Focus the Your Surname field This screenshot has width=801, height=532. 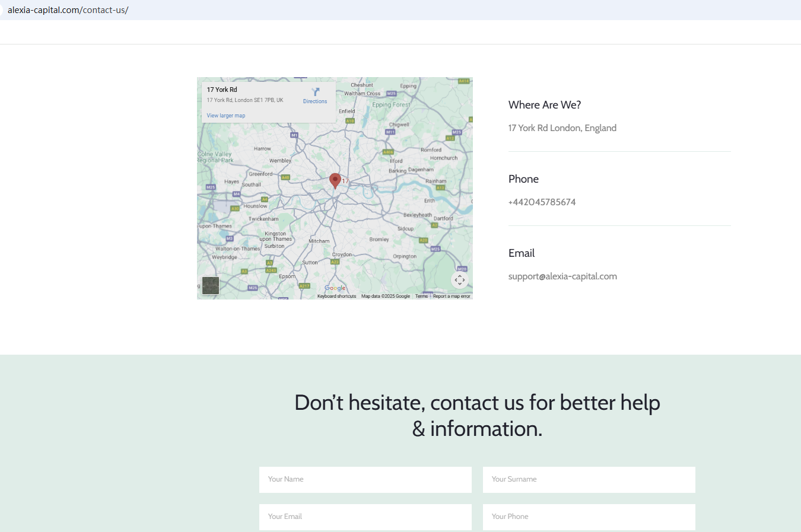(589, 479)
